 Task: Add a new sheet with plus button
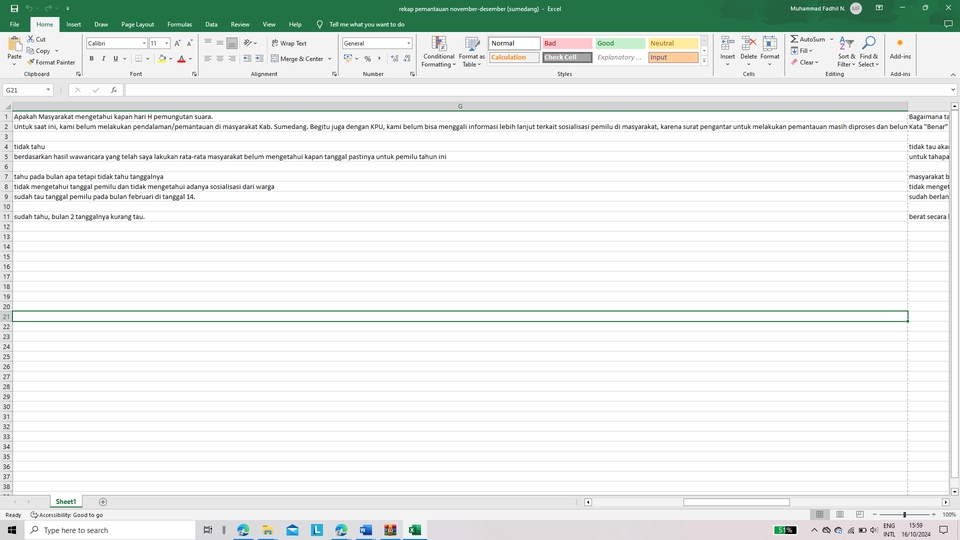pyautogui.click(x=103, y=502)
